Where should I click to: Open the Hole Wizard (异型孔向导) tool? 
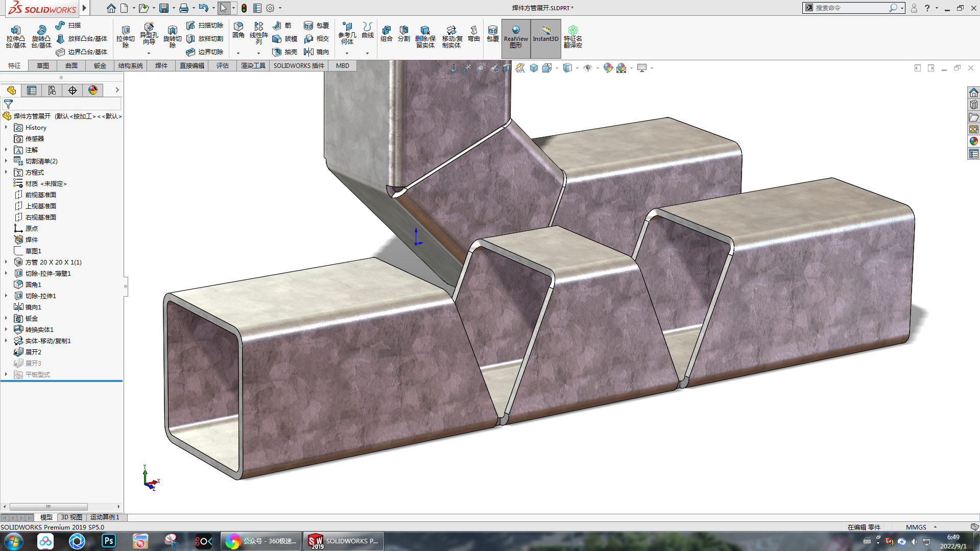coord(149,34)
